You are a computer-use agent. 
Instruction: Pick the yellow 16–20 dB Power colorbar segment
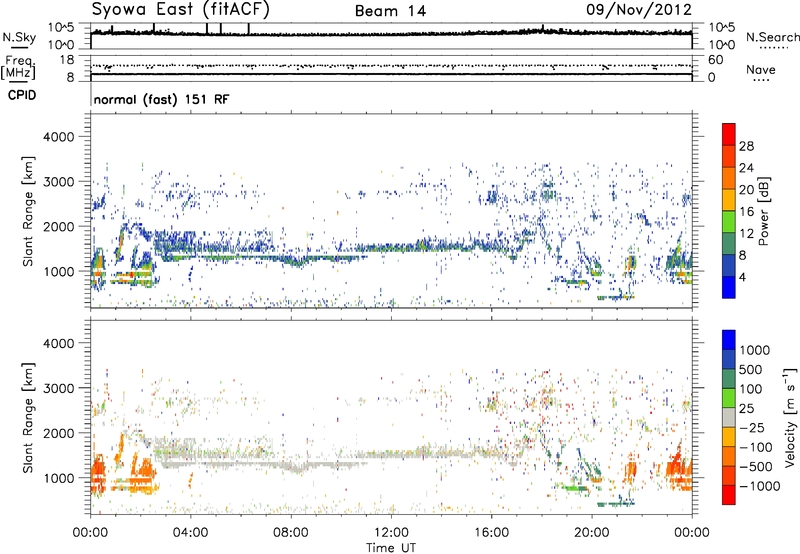click(x=729, y=200)
